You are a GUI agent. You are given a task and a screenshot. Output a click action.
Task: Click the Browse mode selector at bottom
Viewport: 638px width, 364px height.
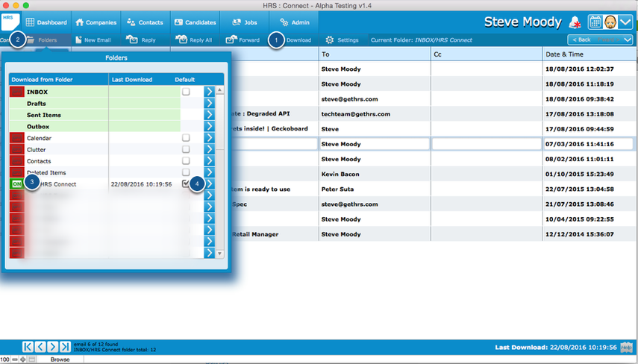[60, 360]
